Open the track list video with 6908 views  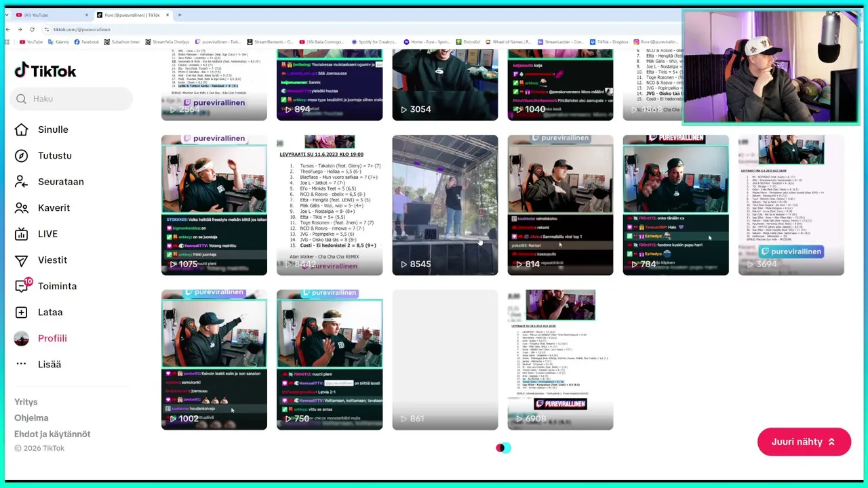(560, 360)
